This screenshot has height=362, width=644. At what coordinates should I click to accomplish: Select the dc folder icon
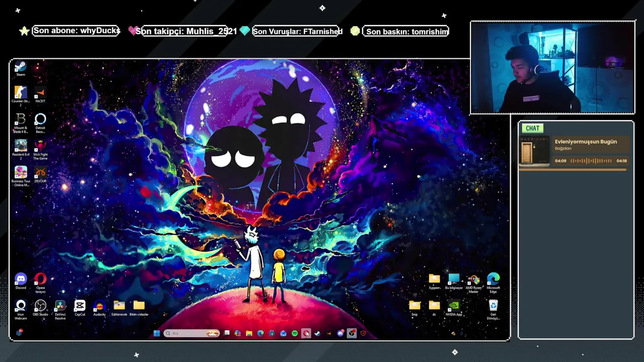point(434,308)
